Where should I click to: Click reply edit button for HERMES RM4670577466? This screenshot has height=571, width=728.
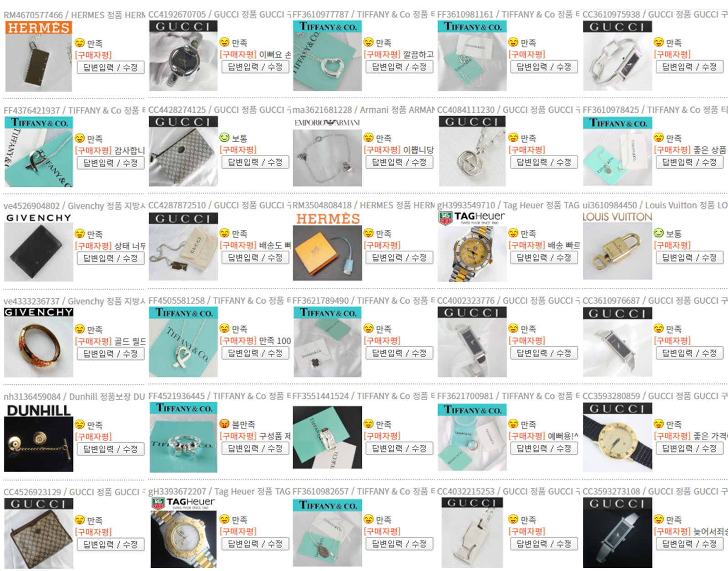point(111,67)
